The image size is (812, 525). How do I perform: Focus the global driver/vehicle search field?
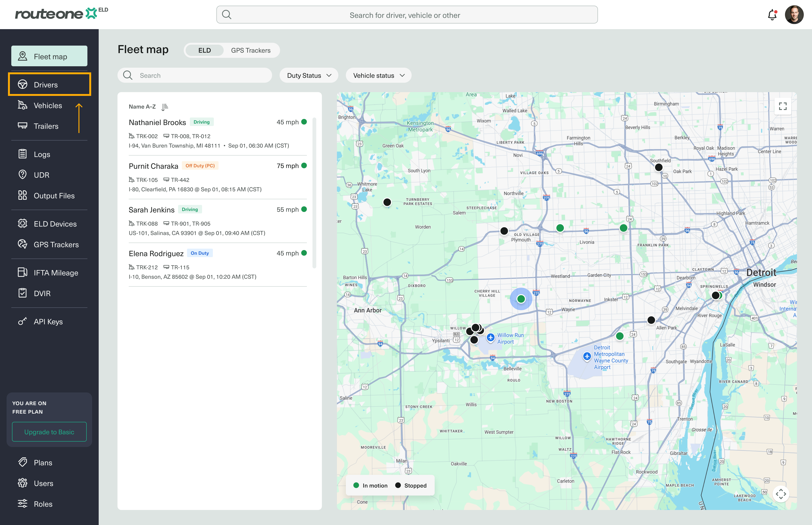[x=407, y=15]
